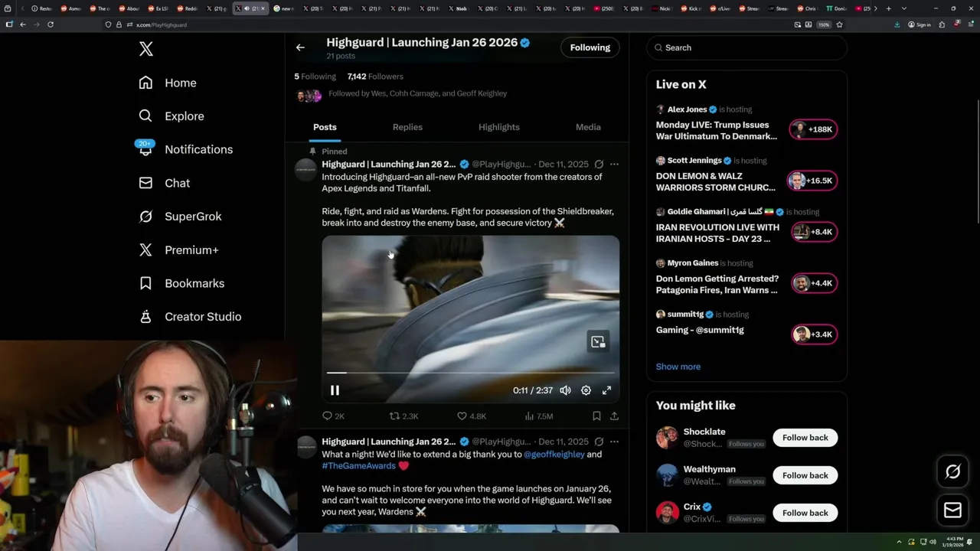Viewport: 980px width, 551px height.
Task: Click the back arrow next to Highguard
Action: (300, 47)
